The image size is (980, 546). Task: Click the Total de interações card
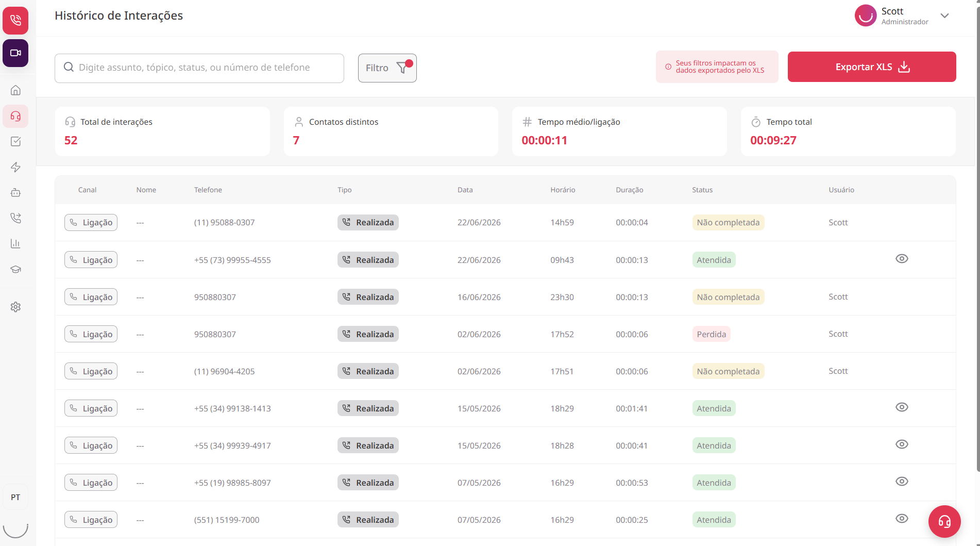[162, 131]
